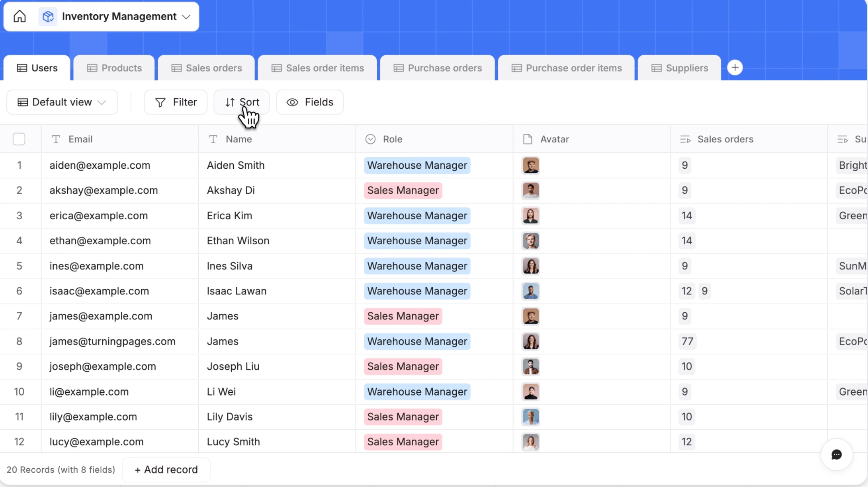Expand the Default view dropdown
Viewport: 868px width, 487px height.
[x=62, y=102]
